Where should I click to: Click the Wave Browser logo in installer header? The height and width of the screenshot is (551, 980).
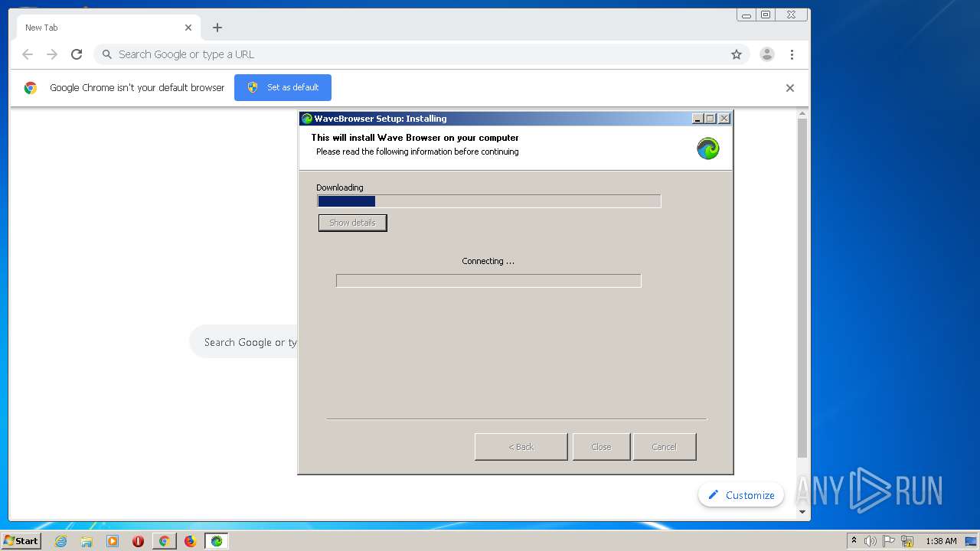click(x=708, y=148)
